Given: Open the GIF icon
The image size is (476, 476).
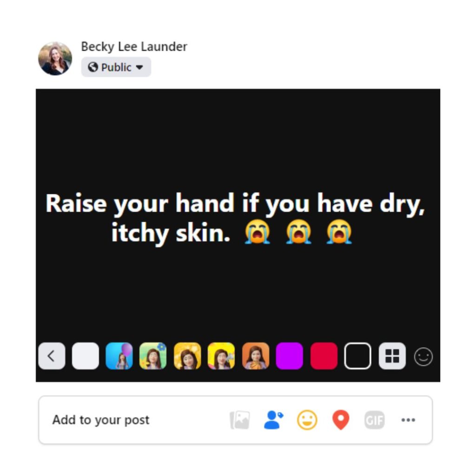Looking at the screenshot, I should [375, 420].
